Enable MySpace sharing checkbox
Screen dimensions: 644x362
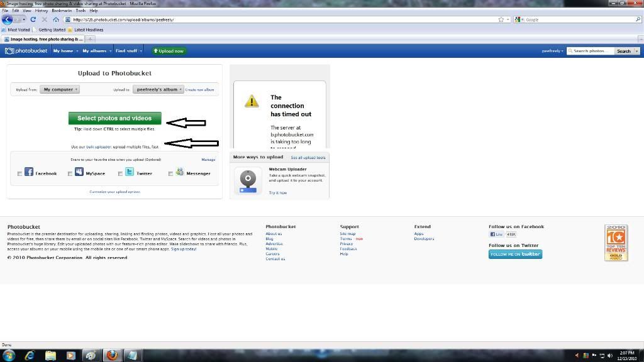pos(70,173)
